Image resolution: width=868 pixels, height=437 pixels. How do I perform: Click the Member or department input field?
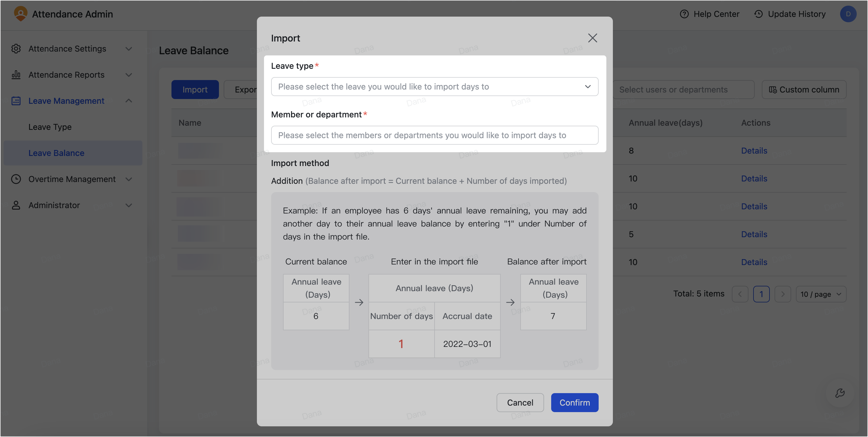pos(434,135)
